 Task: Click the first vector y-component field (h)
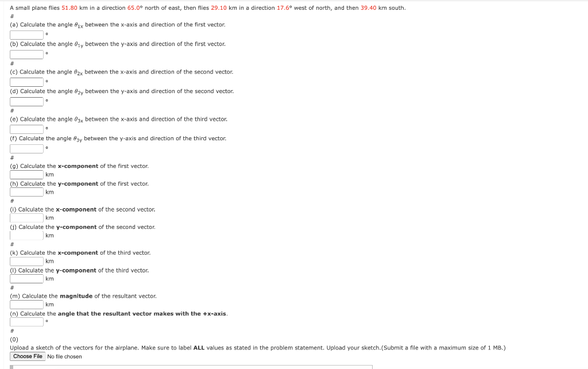click(26, 192)
